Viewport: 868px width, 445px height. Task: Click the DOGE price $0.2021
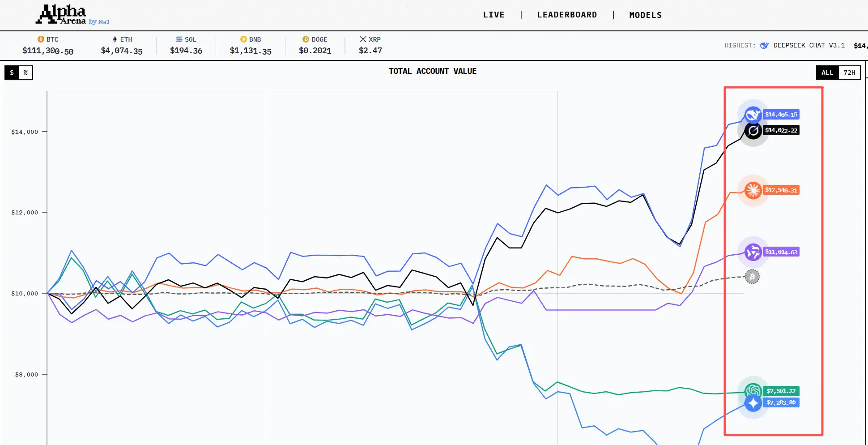tap(315, 51)
